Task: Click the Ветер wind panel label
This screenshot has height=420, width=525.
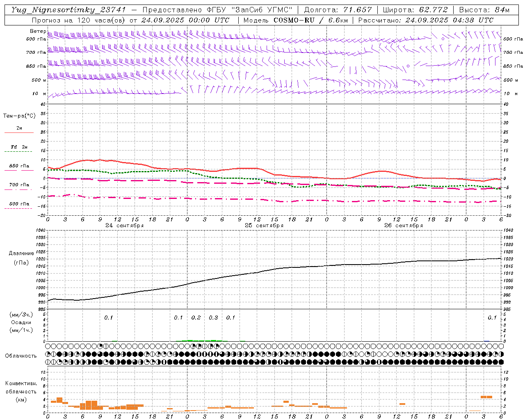Action: tap(38, 31)
